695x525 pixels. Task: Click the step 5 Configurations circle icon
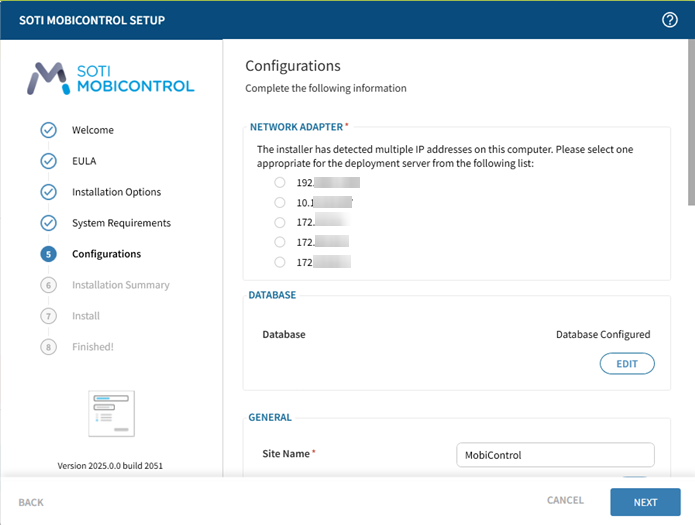[x=48, y=254]
